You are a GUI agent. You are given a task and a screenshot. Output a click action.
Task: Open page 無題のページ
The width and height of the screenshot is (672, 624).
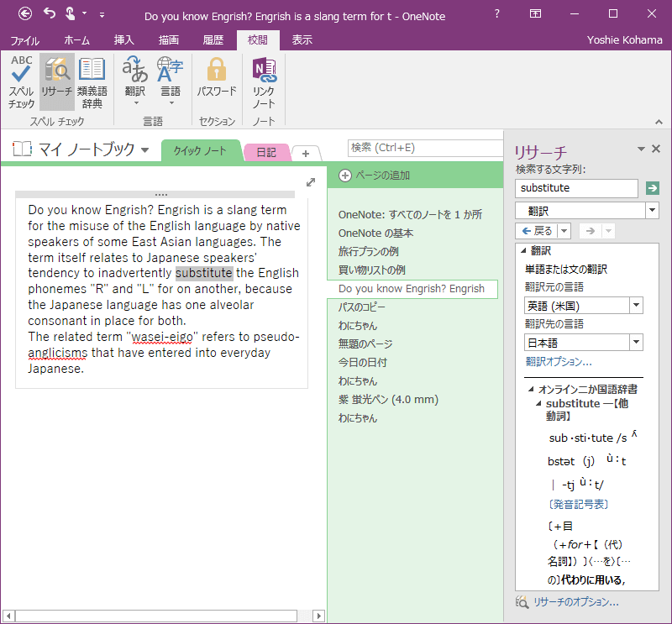coord(365,344)
